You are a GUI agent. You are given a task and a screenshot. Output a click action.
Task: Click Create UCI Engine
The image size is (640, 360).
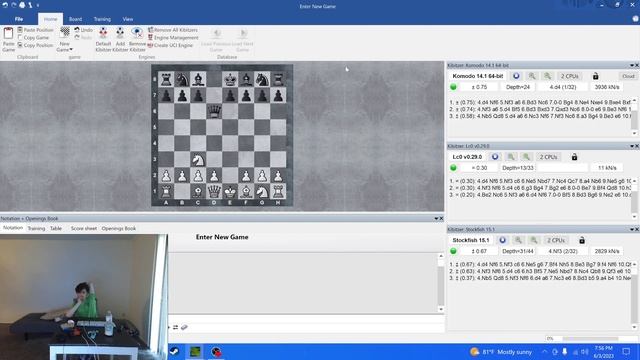click(x=170, y=45)
